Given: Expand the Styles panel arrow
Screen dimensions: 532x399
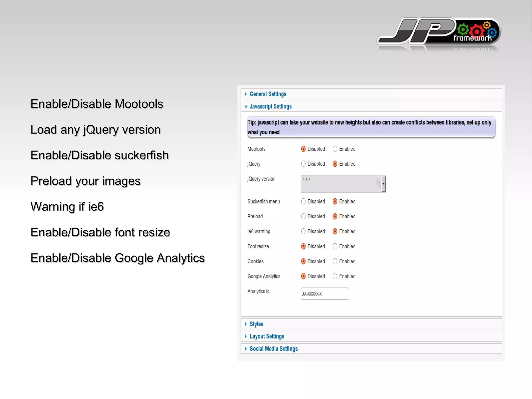Looking at the screenshot, I should tap(246, 324).
